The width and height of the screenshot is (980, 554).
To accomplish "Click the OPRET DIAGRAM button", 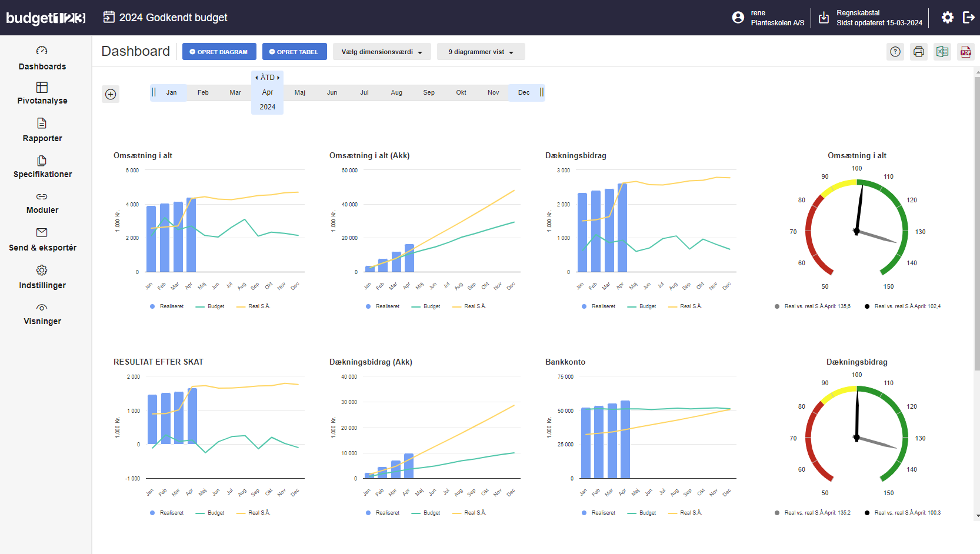I will coord(219,52).
